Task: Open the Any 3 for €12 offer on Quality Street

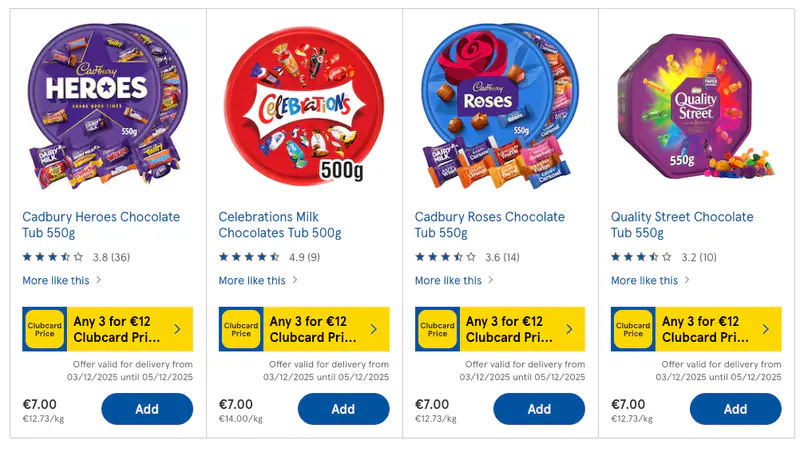Action: [720, 329]
